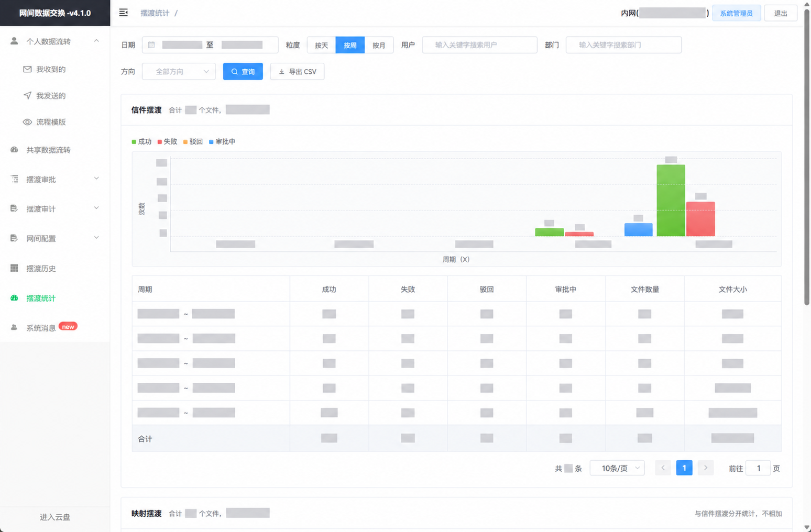Open 流程模版 eye icon item
This screenshot has width=811, height=532.
(27, 122)
